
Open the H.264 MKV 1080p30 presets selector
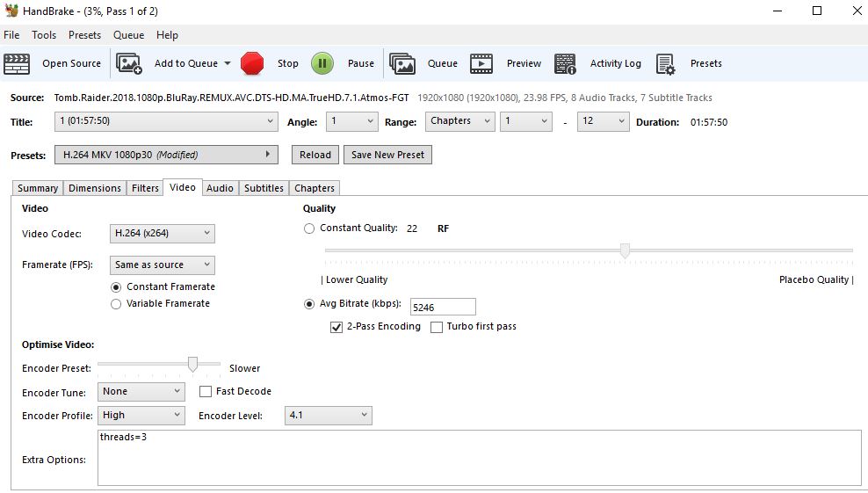[x=166, y=155]
